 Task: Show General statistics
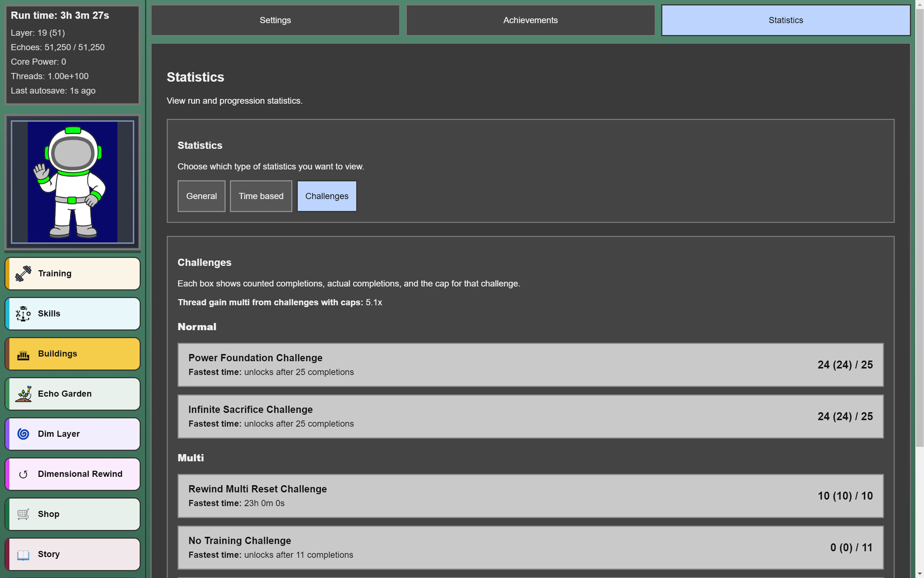click(202, 196)
